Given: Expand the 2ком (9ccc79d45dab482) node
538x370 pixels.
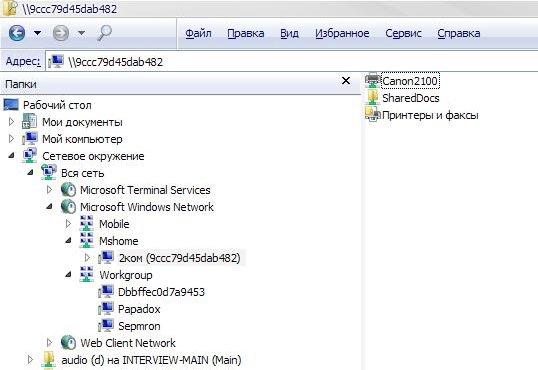Looking at the screenshot, I should click(87, 257).
